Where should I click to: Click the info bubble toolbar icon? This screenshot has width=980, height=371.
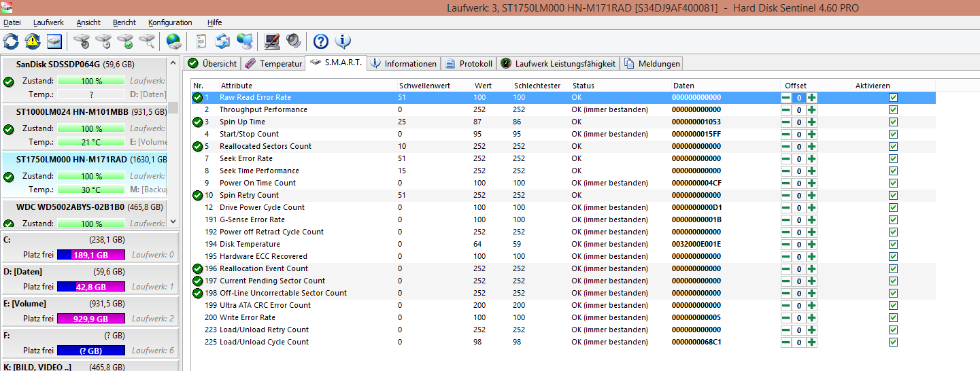(x=343, y=41)
